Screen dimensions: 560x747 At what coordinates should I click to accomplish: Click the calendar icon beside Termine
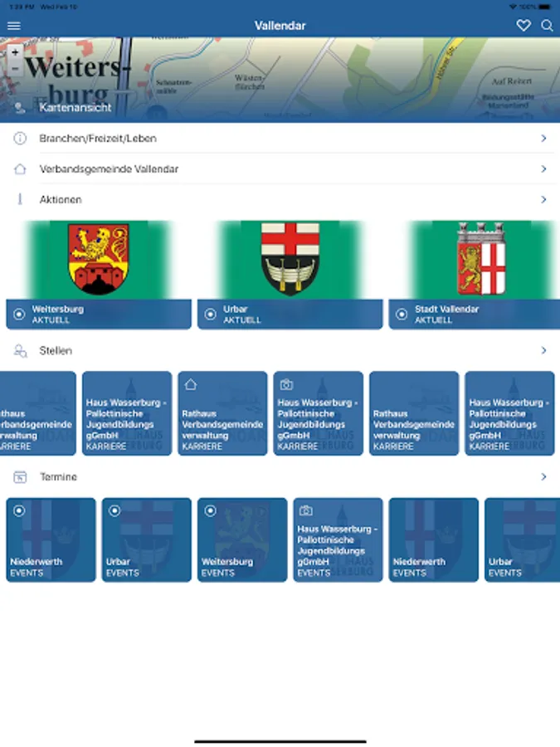coord(20,477)
